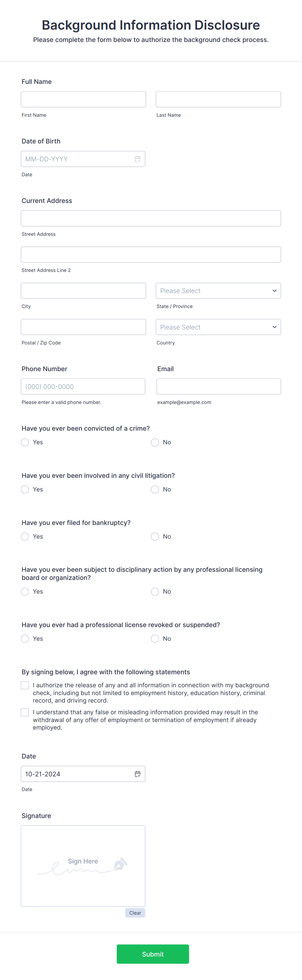Click the First Name input field

pyautogui.click(x=83, y=99)
